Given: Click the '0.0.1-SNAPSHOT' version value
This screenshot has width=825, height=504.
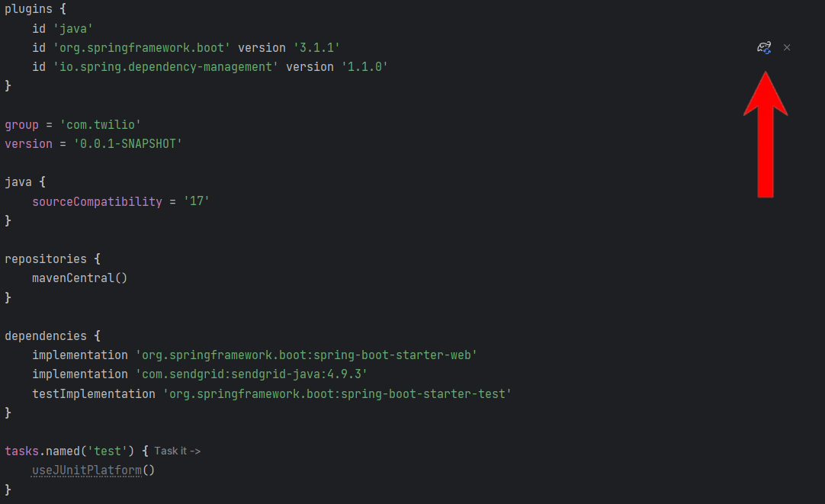Looking at the screenshot, I should point(128,143).
